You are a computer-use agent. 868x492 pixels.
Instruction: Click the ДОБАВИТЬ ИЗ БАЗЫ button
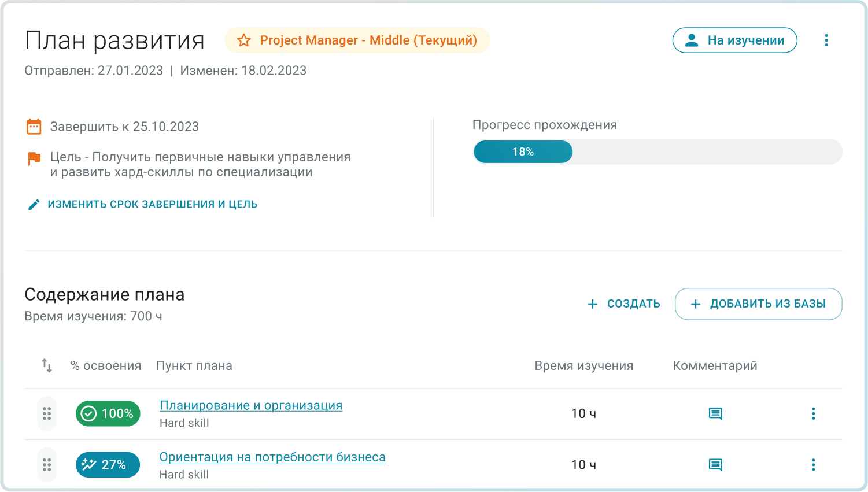click(758, 304)
